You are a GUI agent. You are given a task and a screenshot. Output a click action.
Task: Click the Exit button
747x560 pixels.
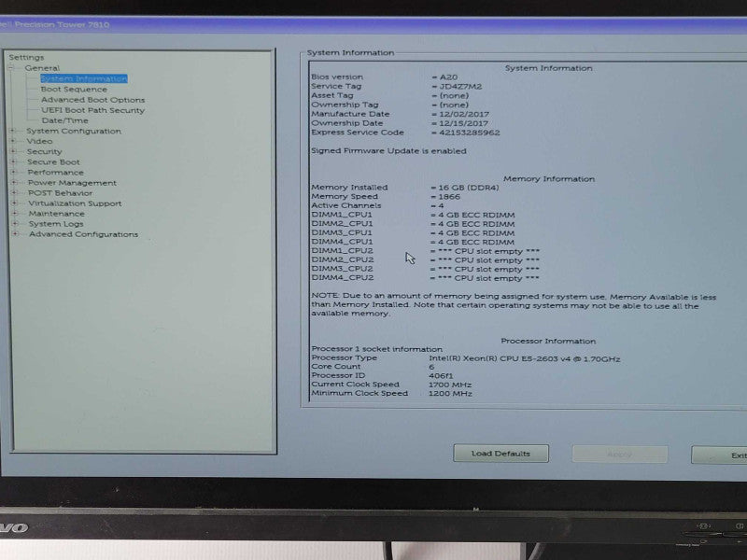(719, 455)
